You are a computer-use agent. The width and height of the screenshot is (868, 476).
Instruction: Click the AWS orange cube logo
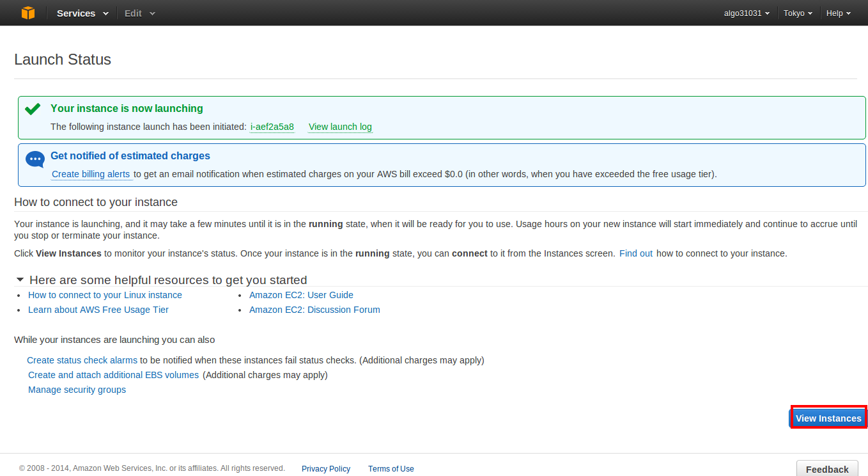[x=27, y=13]
